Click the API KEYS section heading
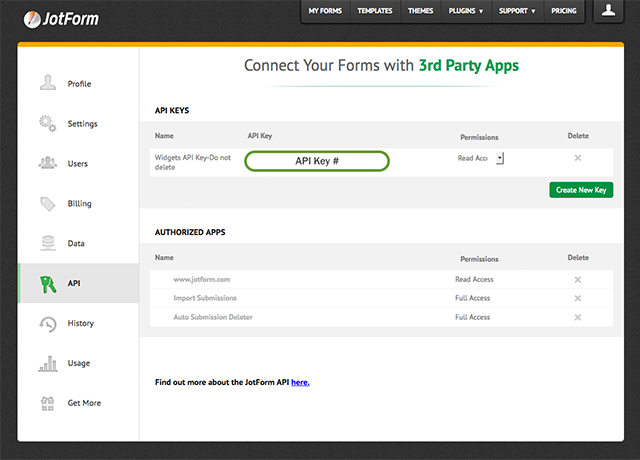The width and height of the screenshot is (640, 460). [172, 110]
